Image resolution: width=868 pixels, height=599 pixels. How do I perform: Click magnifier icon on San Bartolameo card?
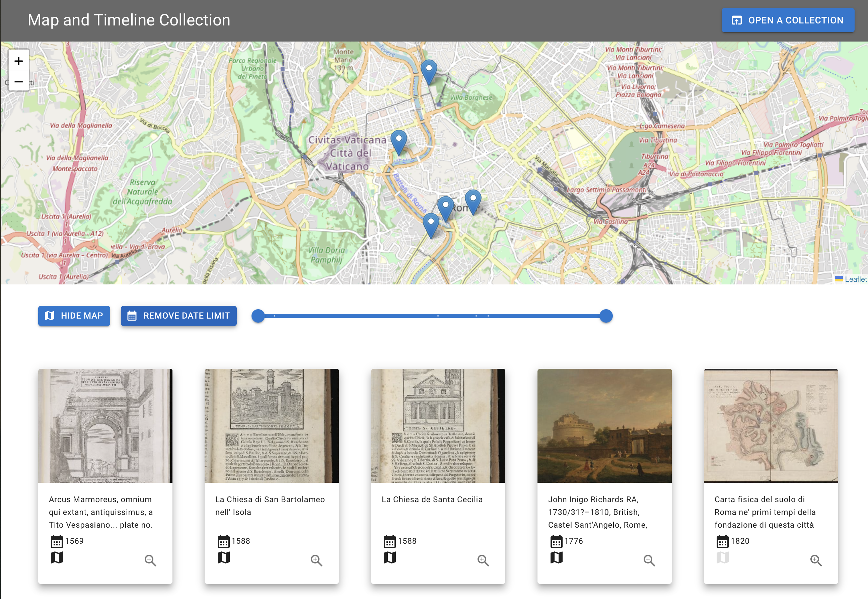point(316,560)
